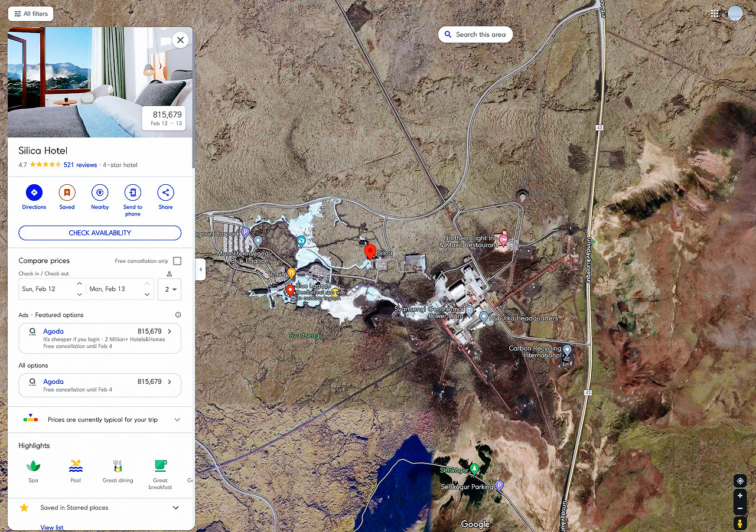This screenshot has width=756, height=532.
Task: Click the Compare prices heading
Action: coord(44,260)
